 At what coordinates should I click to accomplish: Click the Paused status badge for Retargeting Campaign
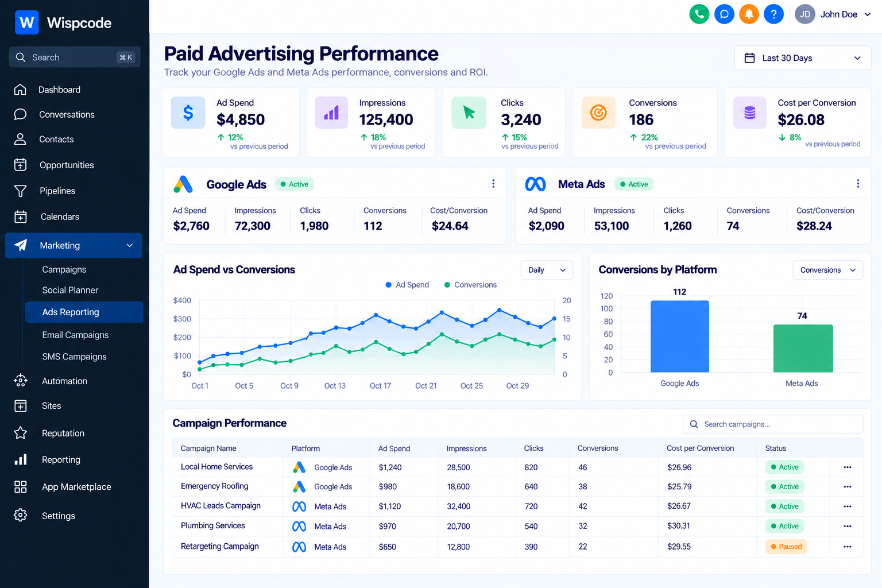point(786,547)
